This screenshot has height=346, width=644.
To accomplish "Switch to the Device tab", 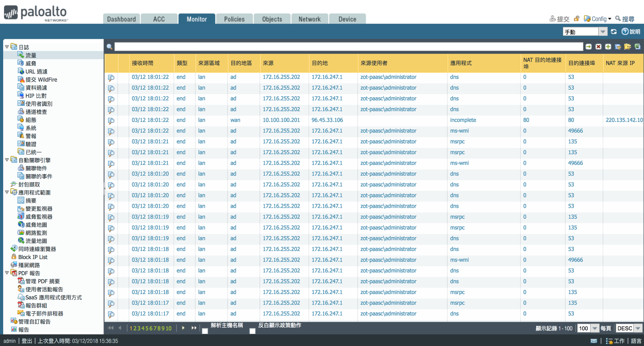I will coord(347,19).
